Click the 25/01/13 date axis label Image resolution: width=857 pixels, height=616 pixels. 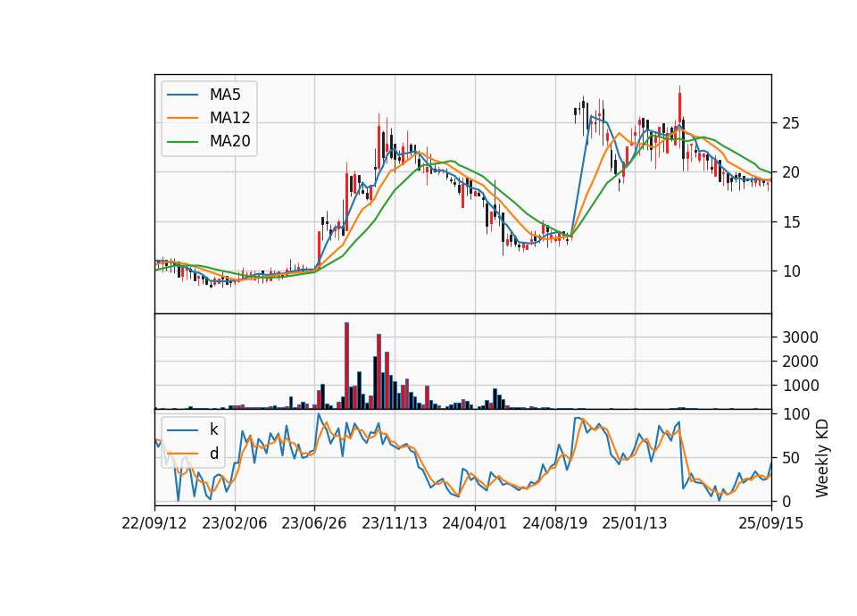point(635,523)
